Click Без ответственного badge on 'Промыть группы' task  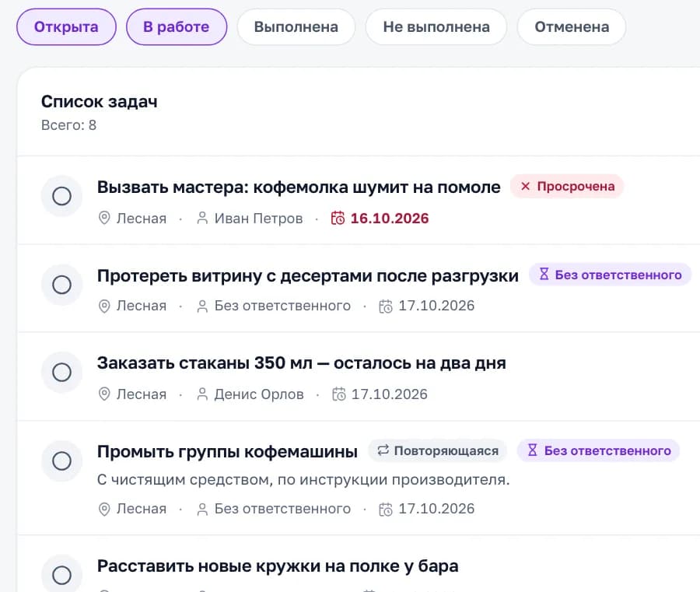[x=598, y=451]
